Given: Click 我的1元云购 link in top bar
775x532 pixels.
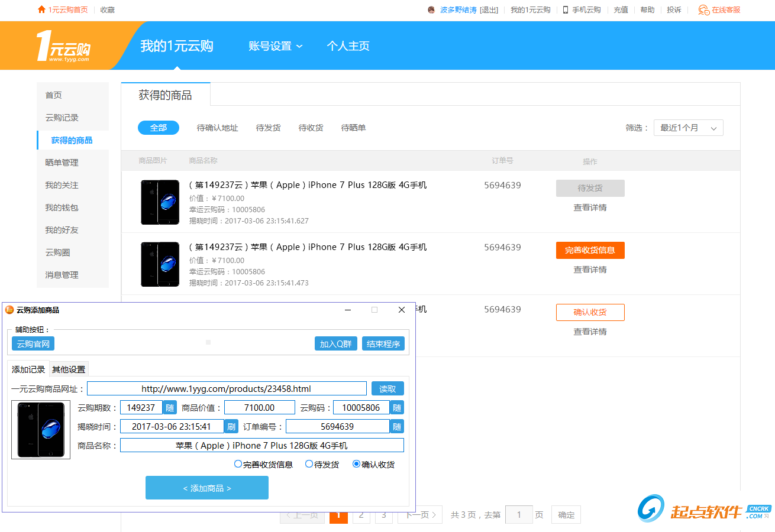Looking at the screenshot, I should (531, 10).
